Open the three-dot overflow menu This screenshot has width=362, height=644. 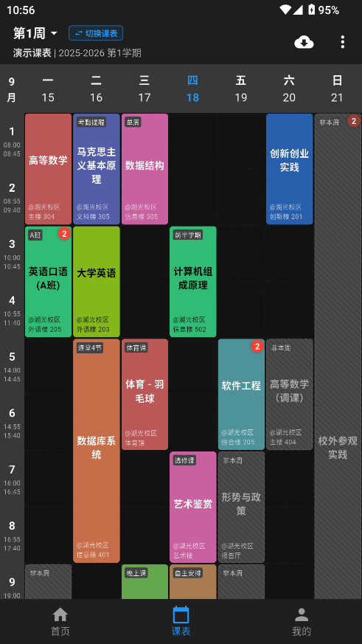[342, 42]
